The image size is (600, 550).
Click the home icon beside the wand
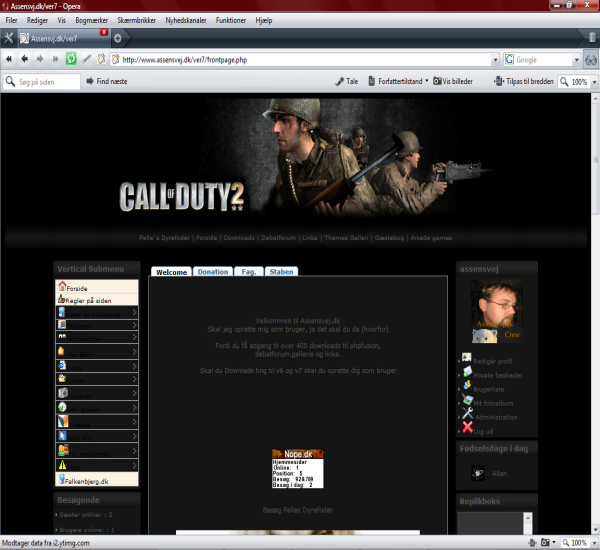click(x=101, y=59)
